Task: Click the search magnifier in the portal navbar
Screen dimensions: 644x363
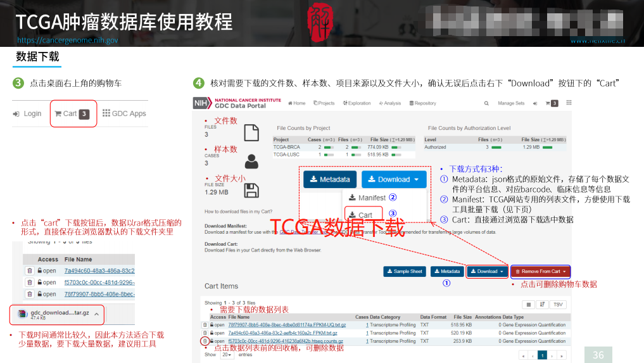Action: 486,104
